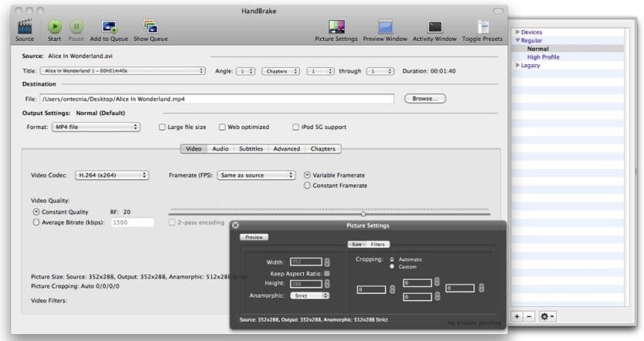The height and width of the screenshot is (341, 644).
Task: Add a new preset with plus button
Action: pyautogui.click(x=517, y=316)
